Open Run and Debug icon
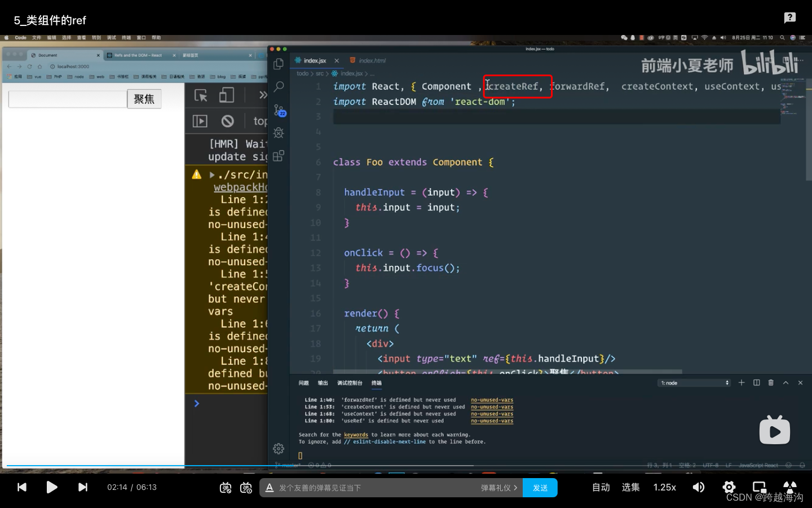 tap(279, 133)
